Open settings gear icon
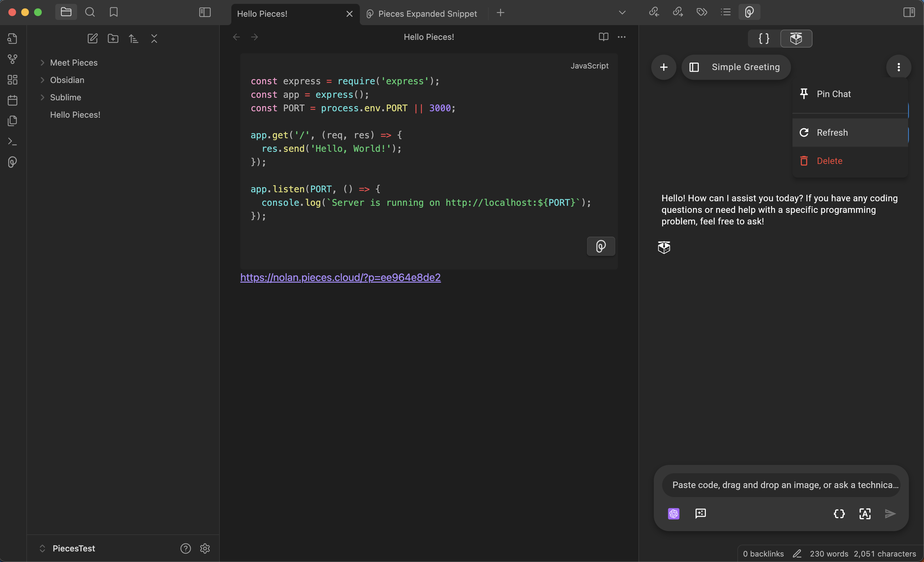 point(205,548)
